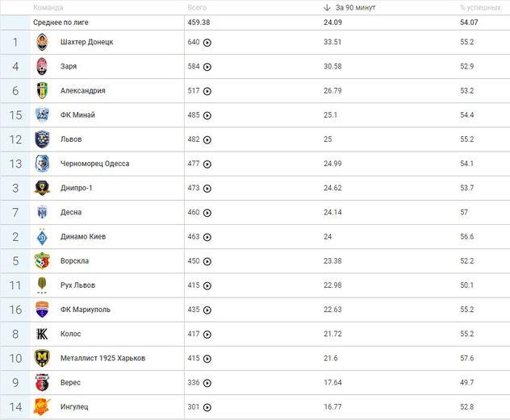The image size is (510, 420).
Task: Click the Shakhtar Donetsk team logo
Action: pos(42,42)
